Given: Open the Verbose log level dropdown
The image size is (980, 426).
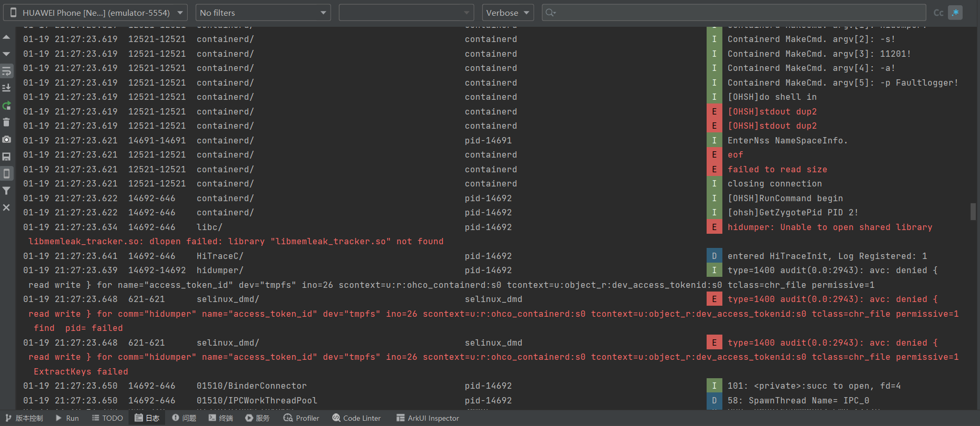Looking at the screenshot, I should pyautogui.click(x=508, y=13).
